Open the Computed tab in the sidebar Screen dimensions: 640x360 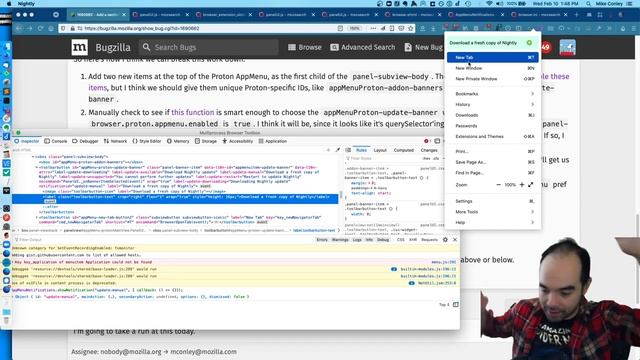click(x=404, y=150)
